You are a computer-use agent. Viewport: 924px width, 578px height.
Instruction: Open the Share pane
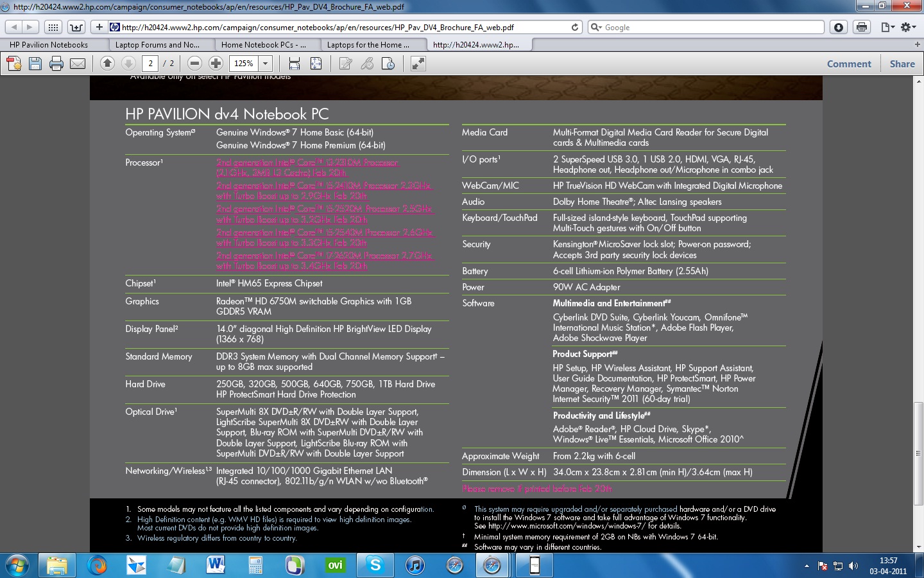click(902, 64)
